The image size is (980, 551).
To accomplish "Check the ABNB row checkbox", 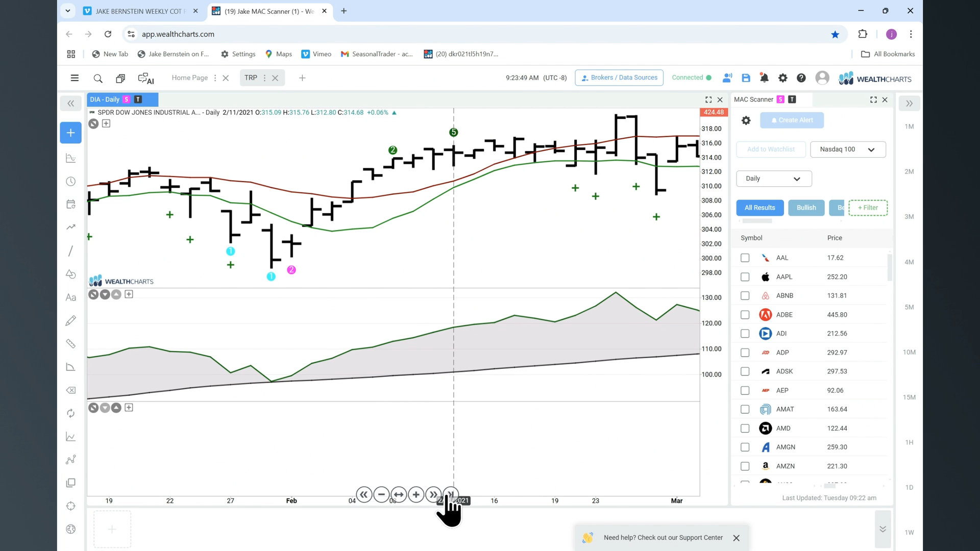I will tap(745, 296).
